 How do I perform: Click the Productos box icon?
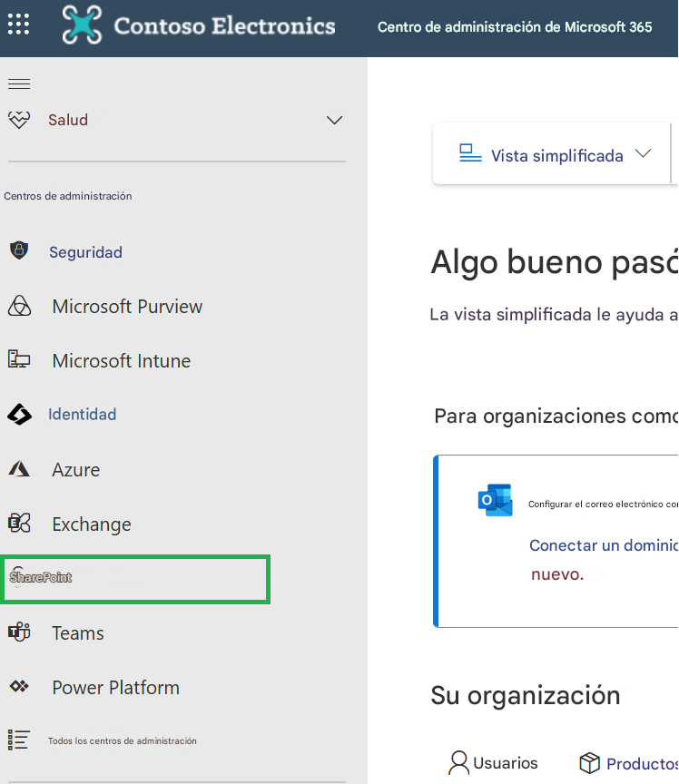[x=589, y=763]
